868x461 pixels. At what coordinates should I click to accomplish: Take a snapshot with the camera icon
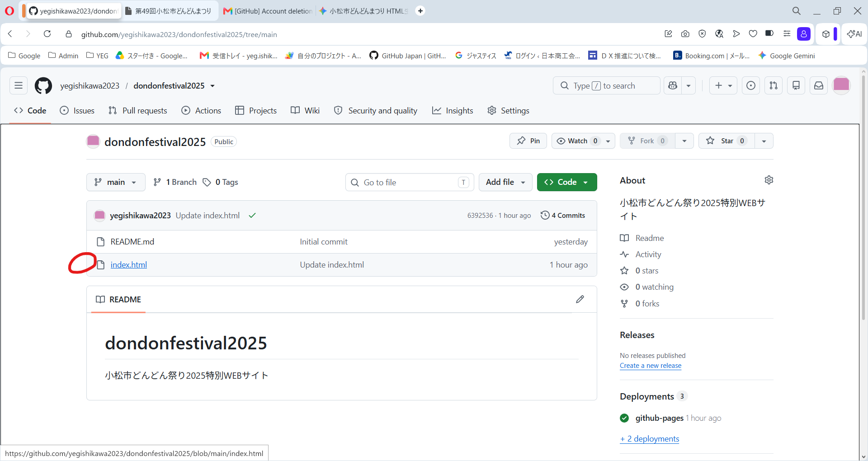click(685, 34)
